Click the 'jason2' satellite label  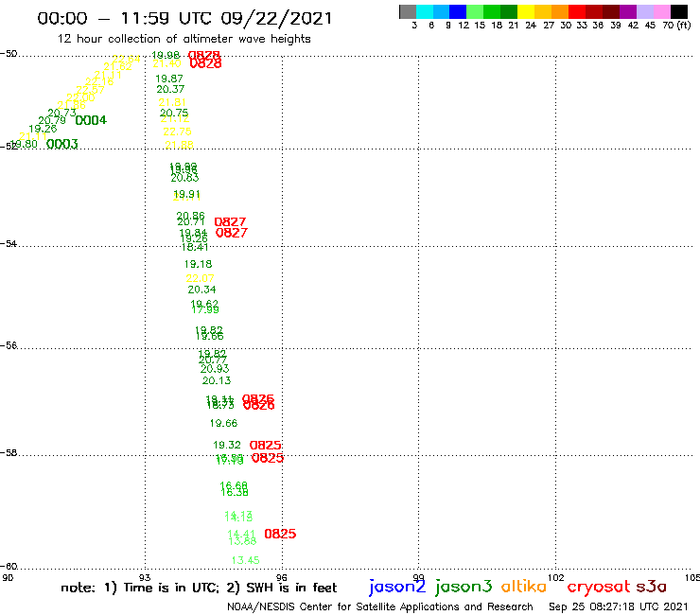pyautogui.click(x=397, y=587)
